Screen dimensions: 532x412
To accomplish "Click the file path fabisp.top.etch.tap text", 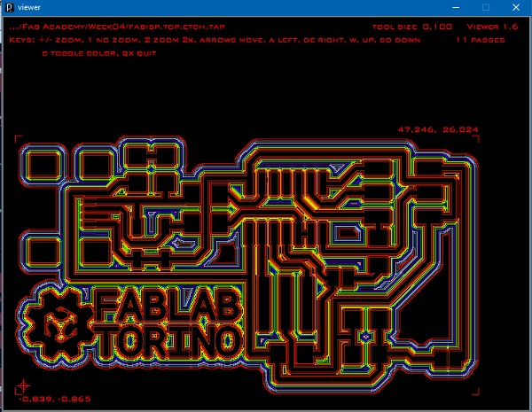I will click(x=117, y=27).
